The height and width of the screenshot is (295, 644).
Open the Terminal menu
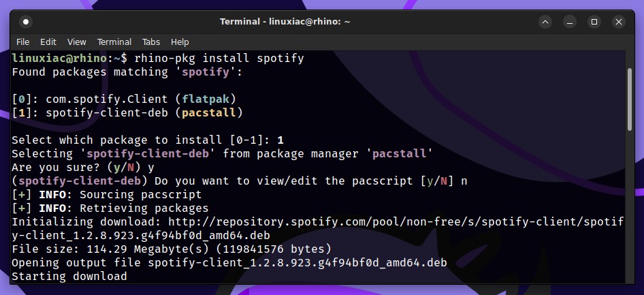coord(114,42)
